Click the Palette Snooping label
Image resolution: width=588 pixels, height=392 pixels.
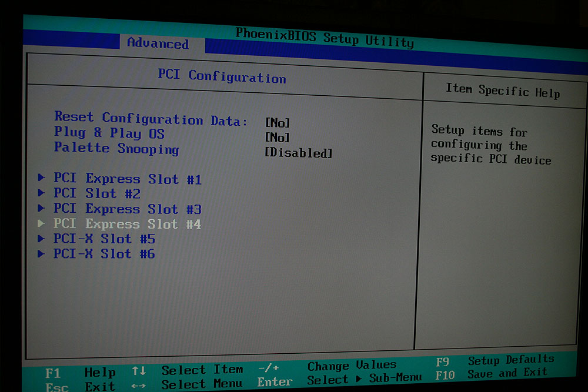tap(116, 149)
